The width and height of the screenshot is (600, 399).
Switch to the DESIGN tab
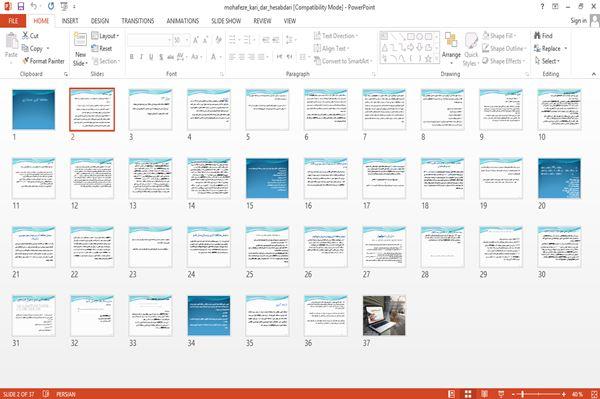click(x=100, y=21)
